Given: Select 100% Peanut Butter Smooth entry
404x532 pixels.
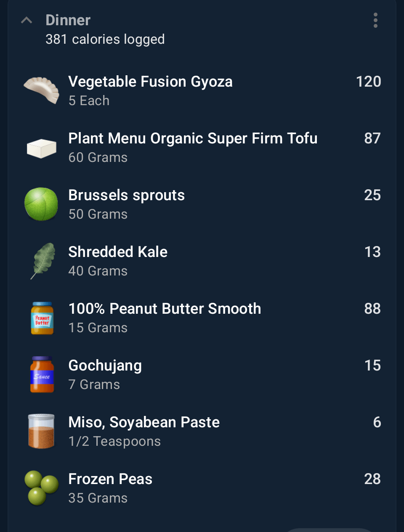Looking at the screenshot, I should point(165,309).
